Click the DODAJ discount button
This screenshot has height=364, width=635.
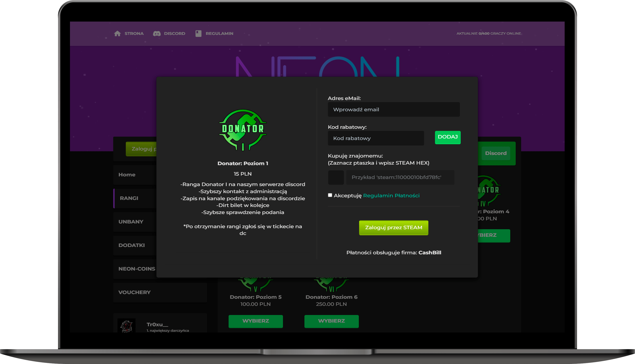tap(448, 137)
